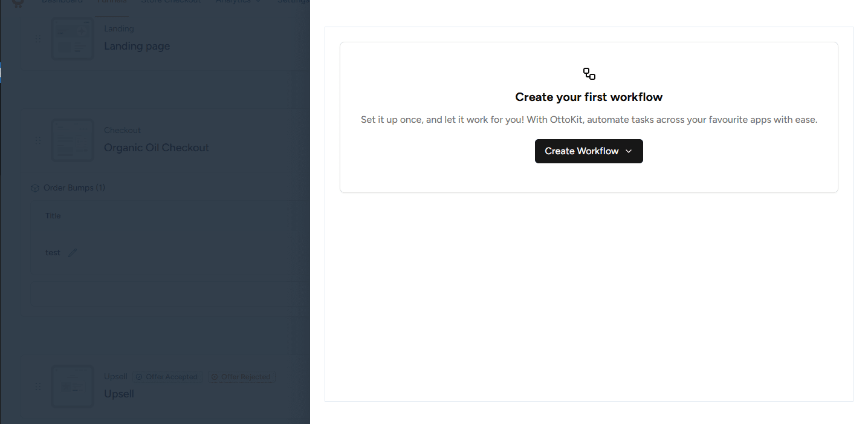Open the large "Upsell" step title
Image resolution: width=868 pixels, height=424 pixels.
click(x=119, y=394)
